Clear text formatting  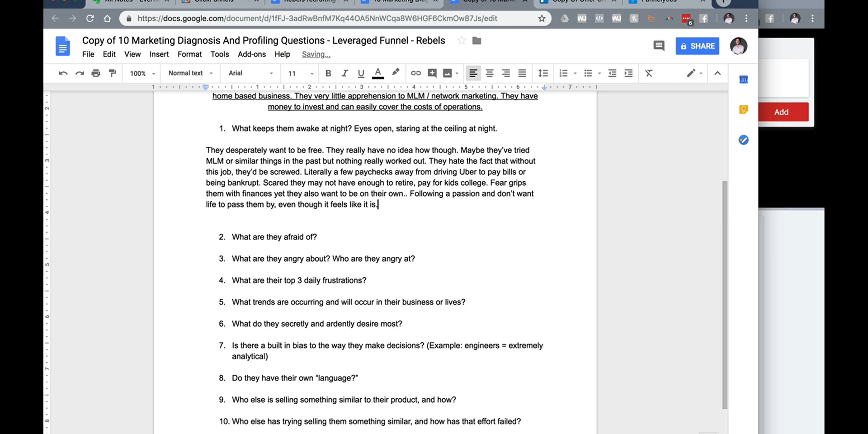(649, 73)
